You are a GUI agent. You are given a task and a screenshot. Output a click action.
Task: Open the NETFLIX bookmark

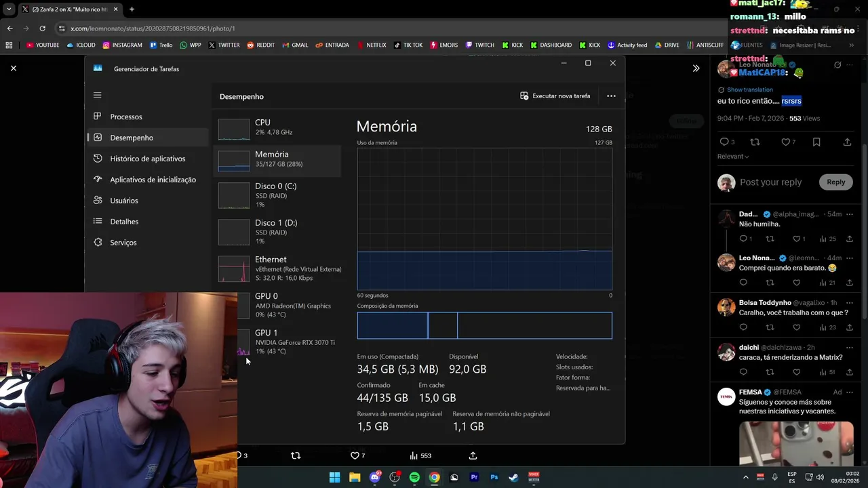point(371,45)
